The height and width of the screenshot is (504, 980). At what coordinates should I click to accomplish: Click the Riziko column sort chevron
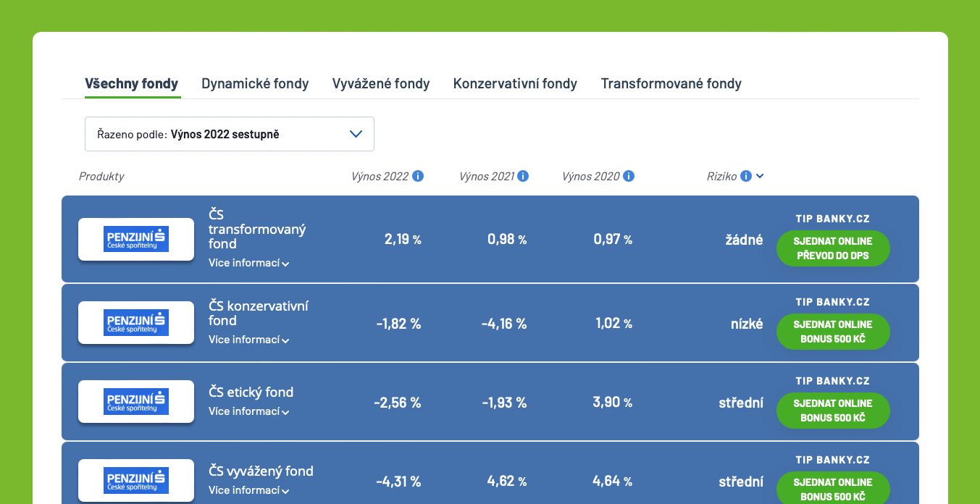point(760,176)
